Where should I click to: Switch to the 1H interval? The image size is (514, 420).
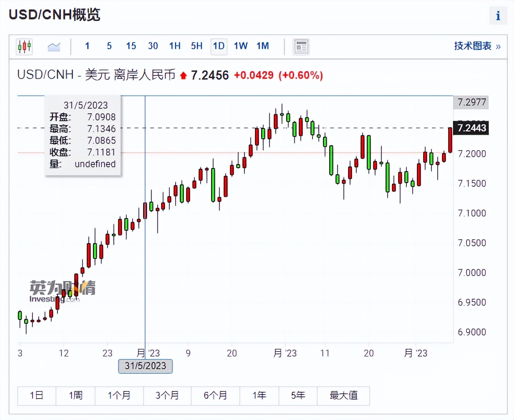tap(175, 46)
